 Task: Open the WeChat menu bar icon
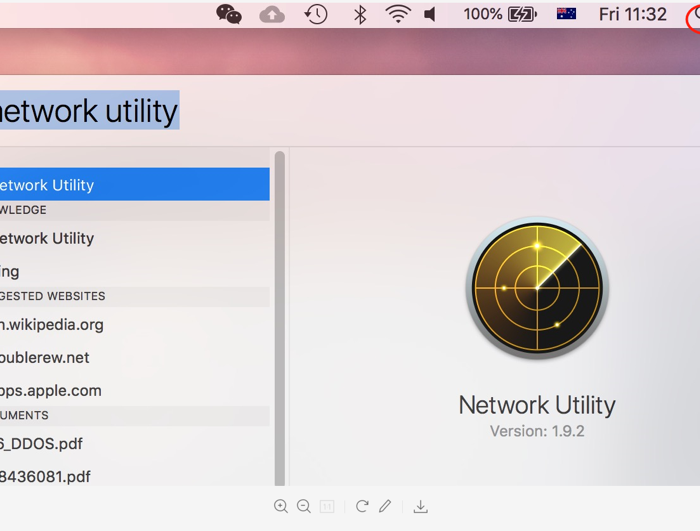pos(229,14)
